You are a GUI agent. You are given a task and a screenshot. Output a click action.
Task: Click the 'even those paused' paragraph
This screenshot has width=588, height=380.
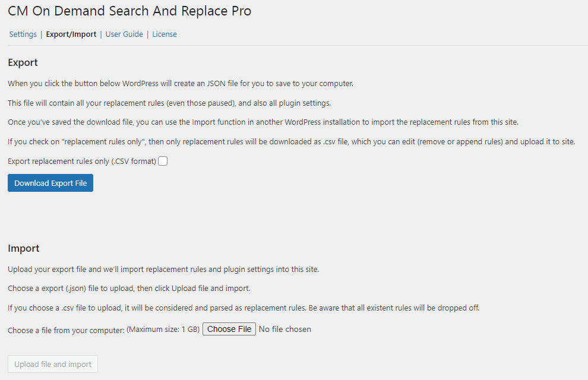[x=169, y=103]
